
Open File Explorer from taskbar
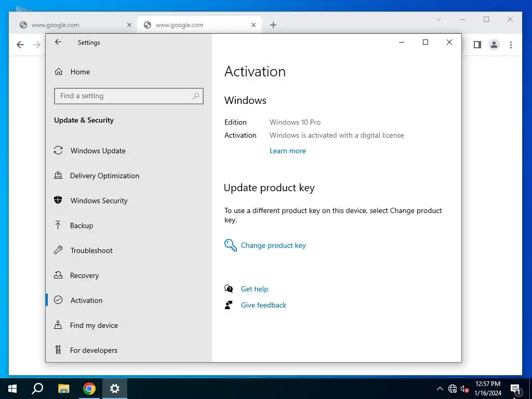(x=63, y=389)
